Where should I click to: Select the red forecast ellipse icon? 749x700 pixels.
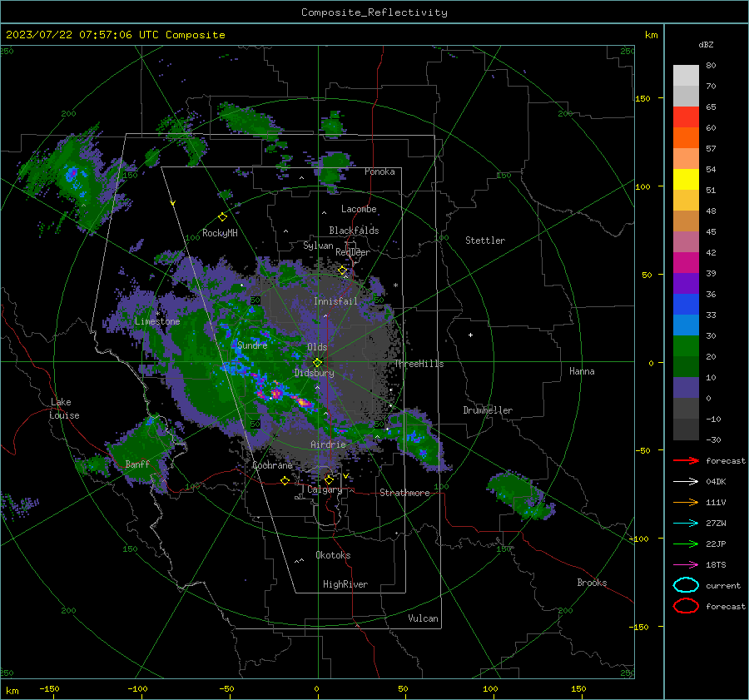pyautogui.click(x=686, y=606)
